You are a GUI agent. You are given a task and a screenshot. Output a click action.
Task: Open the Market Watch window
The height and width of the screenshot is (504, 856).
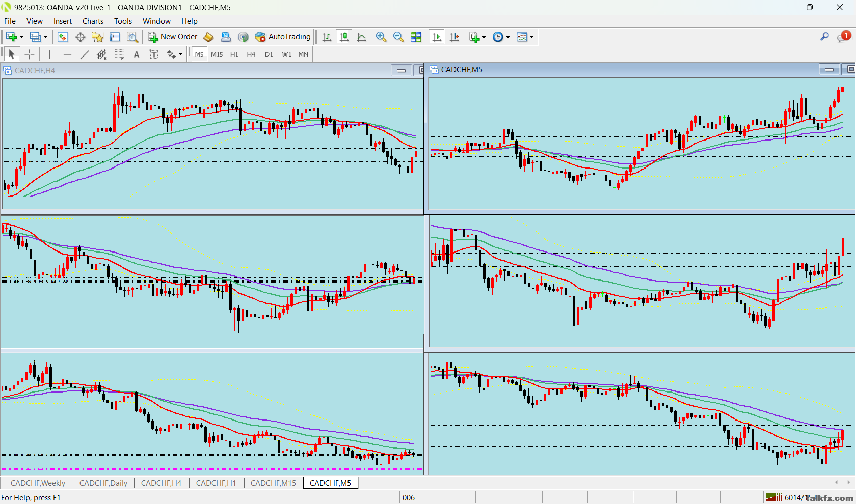[x=63, y=37]
